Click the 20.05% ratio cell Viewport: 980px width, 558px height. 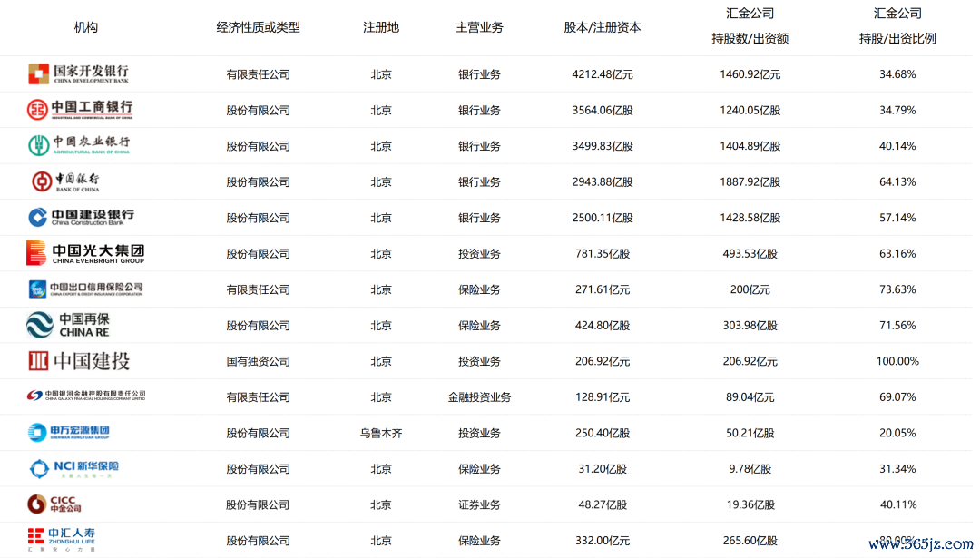tap(897, 433)
